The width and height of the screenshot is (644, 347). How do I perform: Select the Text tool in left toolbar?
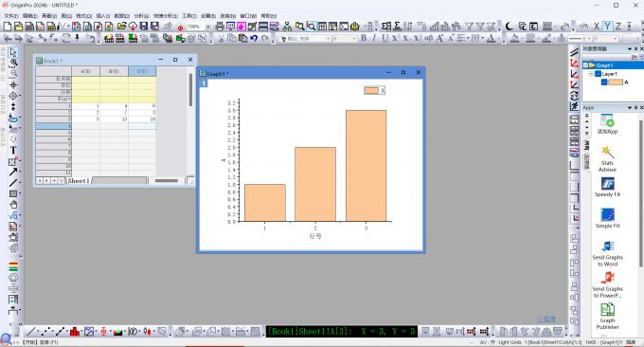tap(13, 151)
